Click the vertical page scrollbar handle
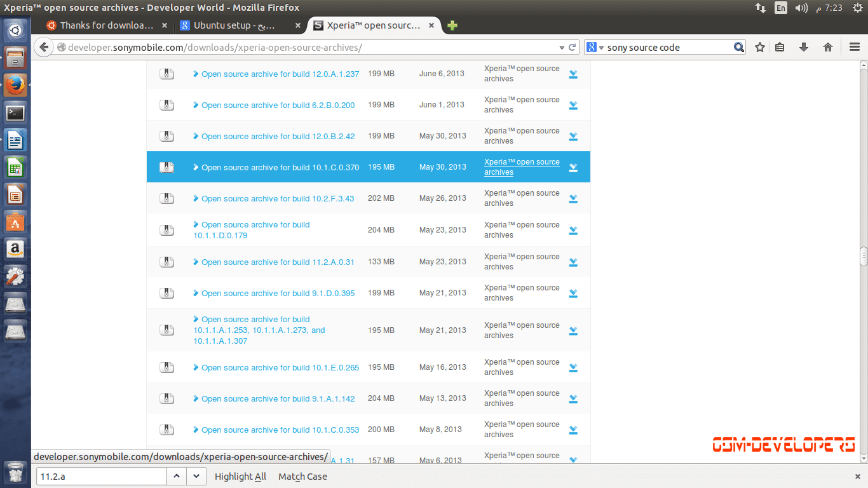 pos(864,256)
